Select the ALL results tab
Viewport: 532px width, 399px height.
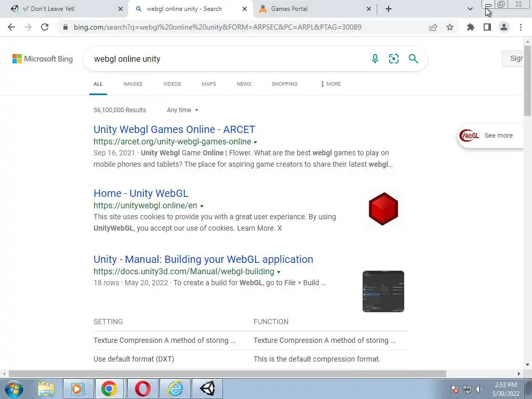click(98, 84)
